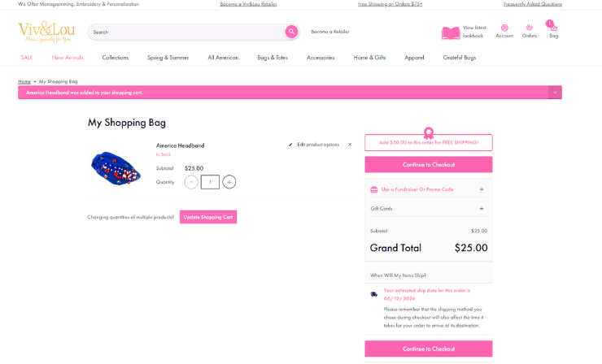This screenshot has width=602, height=364.
Task: Expand Use a Fundraiser Or Promo Code
Action: pyautogui.click(x=482, y=189)
